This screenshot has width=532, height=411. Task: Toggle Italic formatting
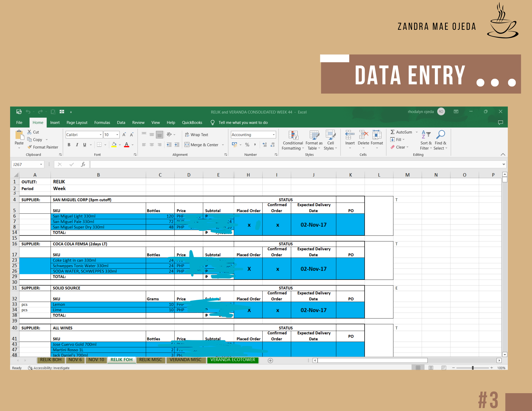(77, 145)
